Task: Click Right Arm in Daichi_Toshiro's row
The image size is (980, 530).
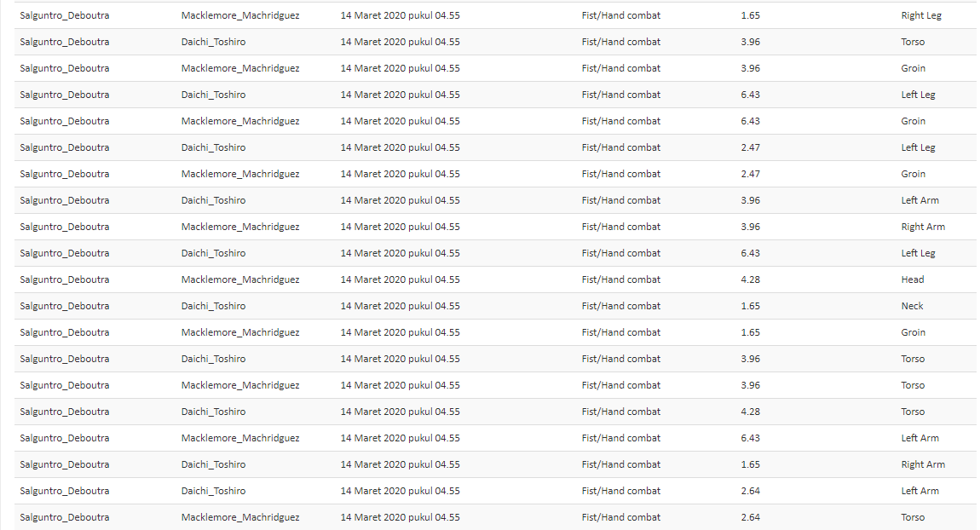Action: pos(923,464)
